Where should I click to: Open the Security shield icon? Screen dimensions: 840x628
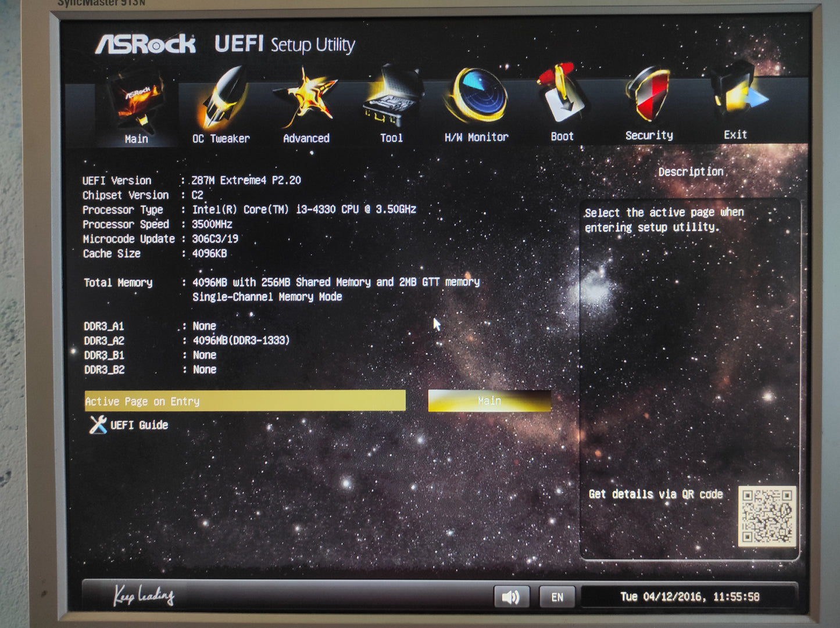point(649,94)
